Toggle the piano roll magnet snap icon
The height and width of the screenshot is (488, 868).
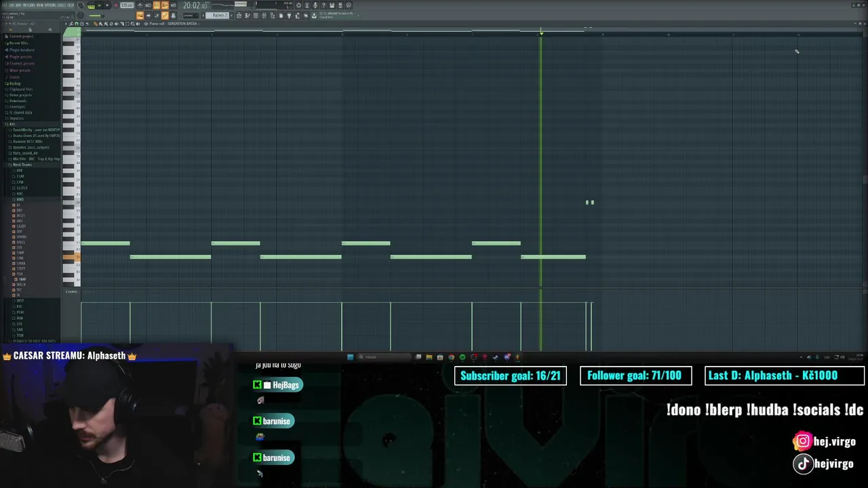[x=77, y=24]
